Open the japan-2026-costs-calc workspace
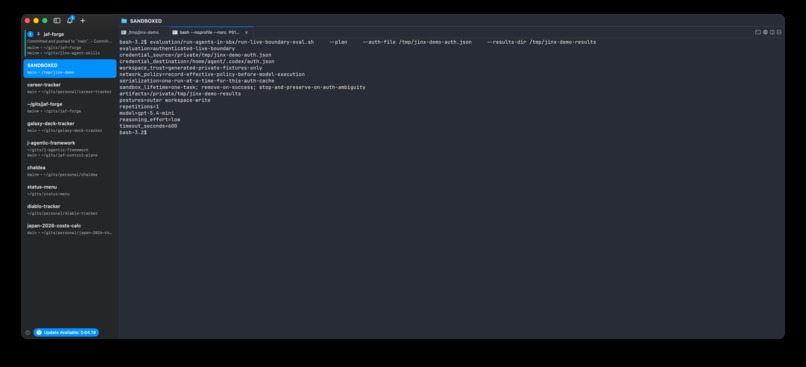The width and height of the screenshot is (806, 367). tap(70, 229)
